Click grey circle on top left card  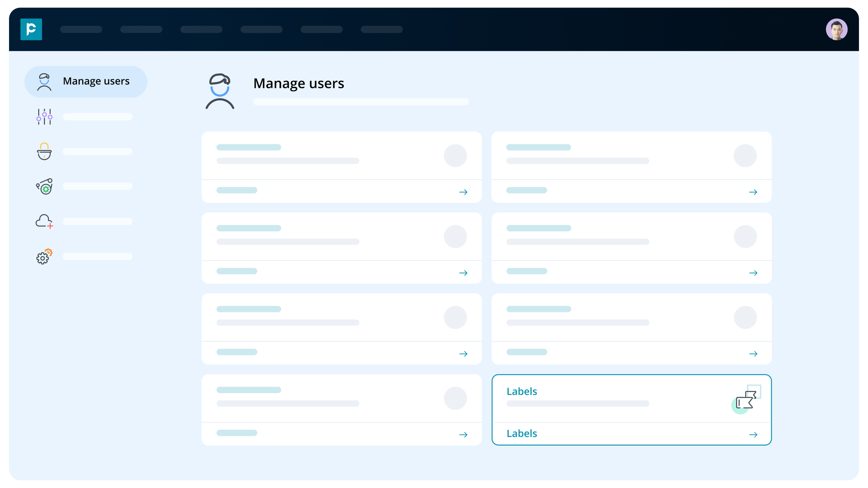(455, 156)
